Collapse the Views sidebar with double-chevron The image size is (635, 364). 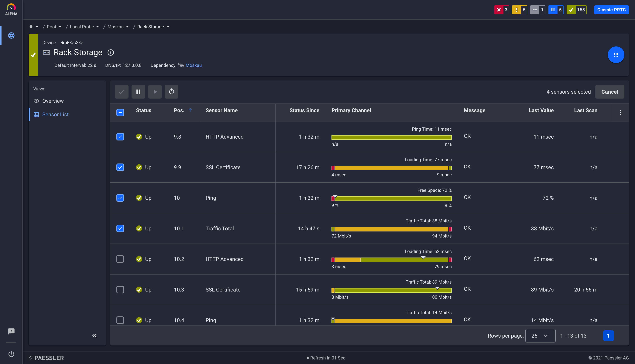pyautogui.click(x=94, y=336)
